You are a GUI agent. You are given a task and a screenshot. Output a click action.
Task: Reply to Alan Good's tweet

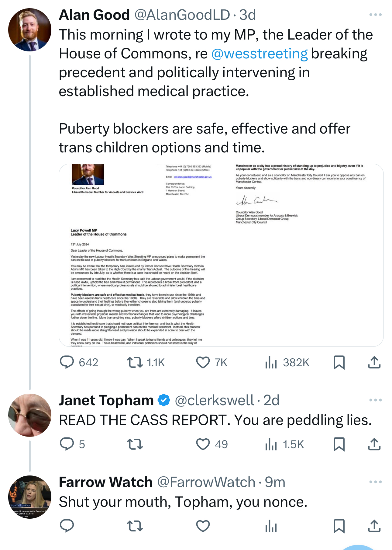(67, 362)
